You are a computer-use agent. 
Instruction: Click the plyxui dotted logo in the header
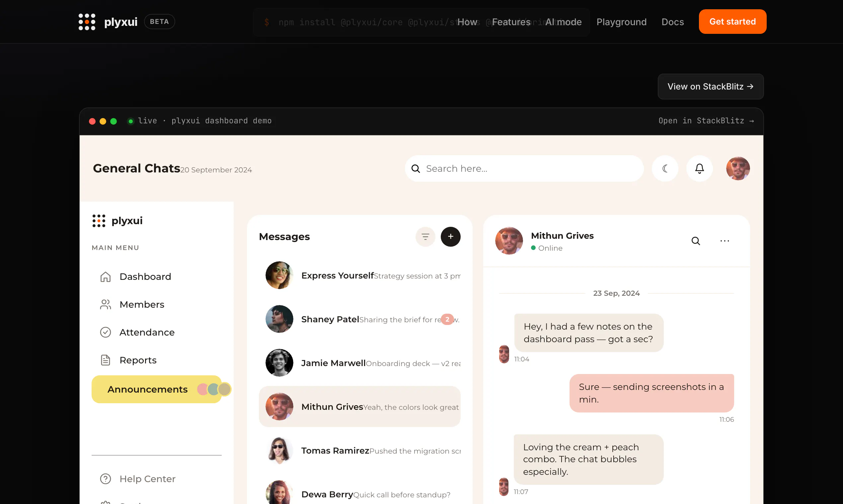(87, 22)
